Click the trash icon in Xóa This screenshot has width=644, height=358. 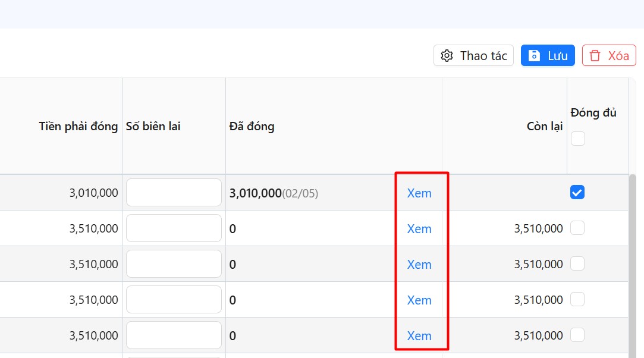595,56
